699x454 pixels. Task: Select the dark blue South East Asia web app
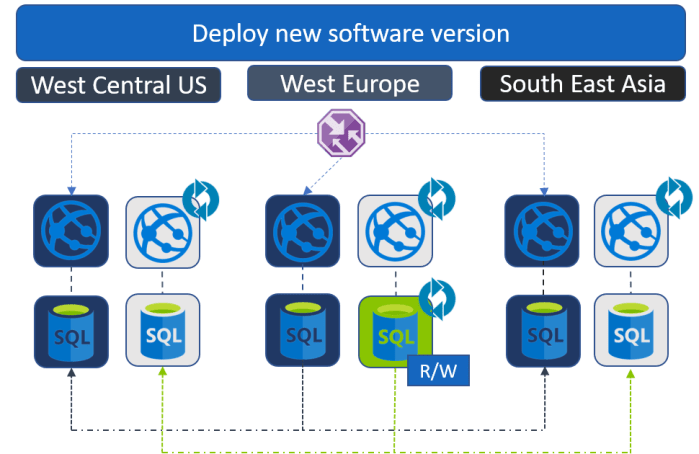(x=541, y=231)
